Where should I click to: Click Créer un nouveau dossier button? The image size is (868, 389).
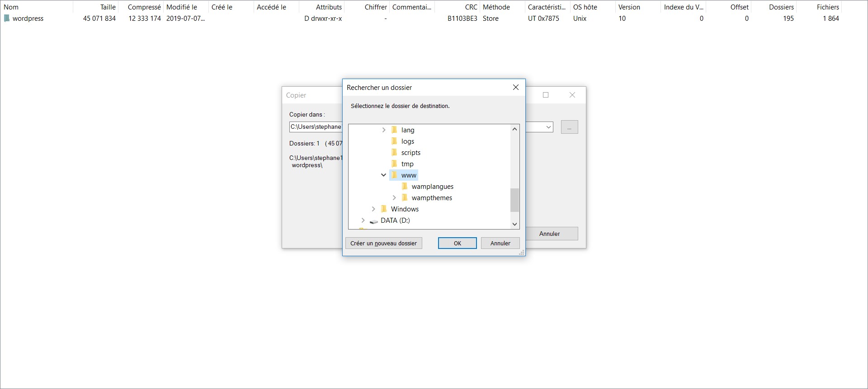383,244
